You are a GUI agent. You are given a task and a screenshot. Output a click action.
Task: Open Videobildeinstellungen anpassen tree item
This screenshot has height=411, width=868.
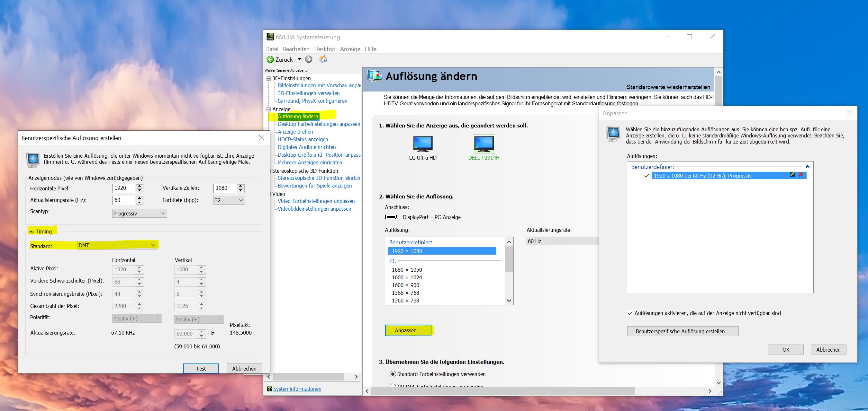pos(314,209)
